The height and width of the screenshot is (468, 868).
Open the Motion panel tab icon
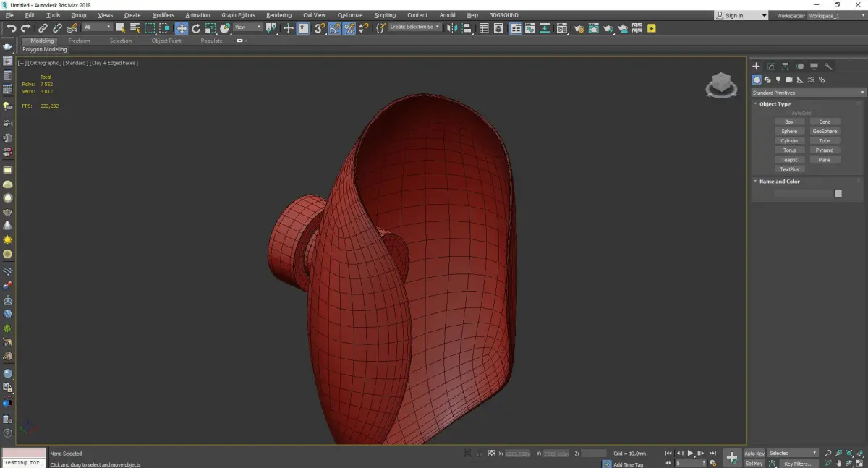800,66
